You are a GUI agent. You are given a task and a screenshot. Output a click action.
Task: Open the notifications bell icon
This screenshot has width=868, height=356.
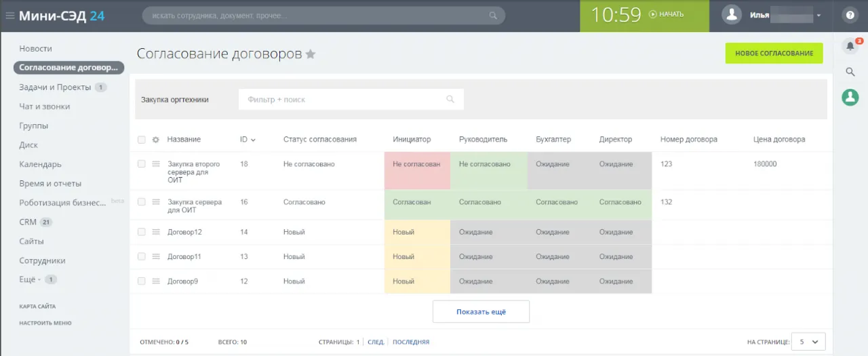pos(850,46)
